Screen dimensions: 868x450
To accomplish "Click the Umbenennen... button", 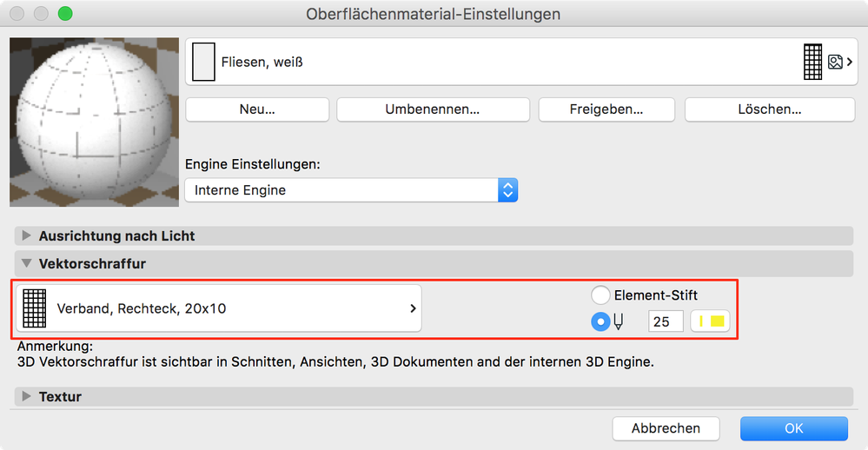I will [x=433, y=109].
